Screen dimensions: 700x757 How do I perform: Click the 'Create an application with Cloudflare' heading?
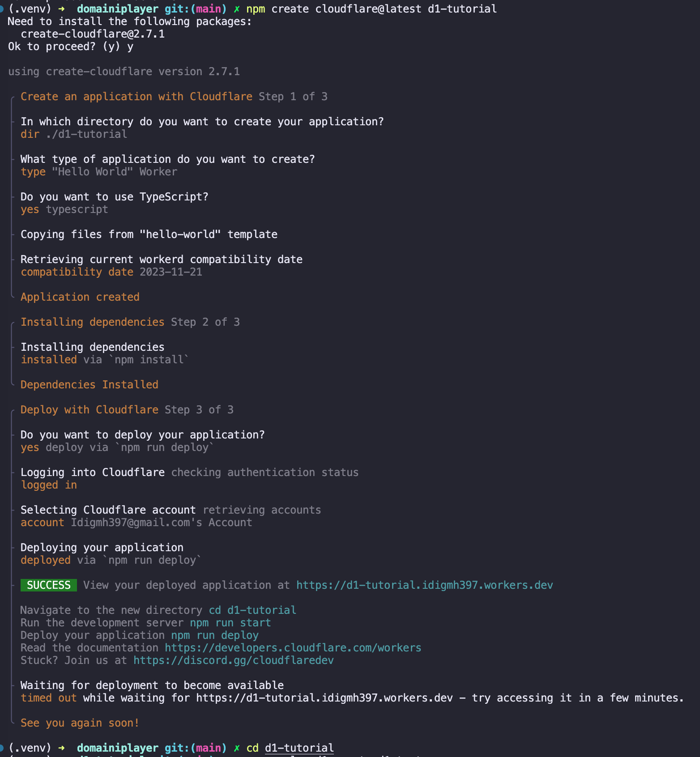[x=136, y=97]
